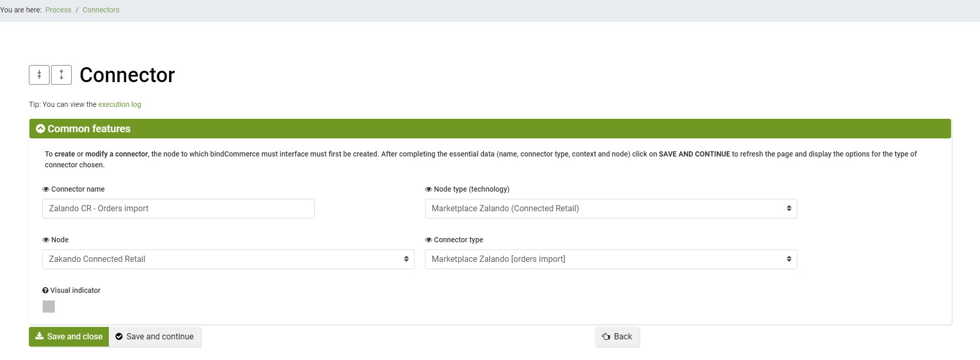This screenshot has width=980, height=360.
Task: Open the Connector type dropdown
Action: [x=611, y=259]
